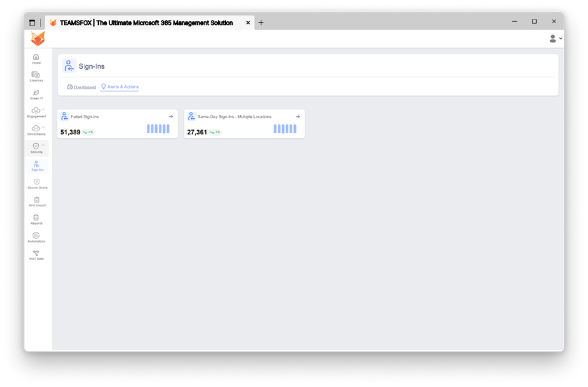Select the Security shield icon
The height and width of the screenshot is (387, 588).
coord(36,146)
